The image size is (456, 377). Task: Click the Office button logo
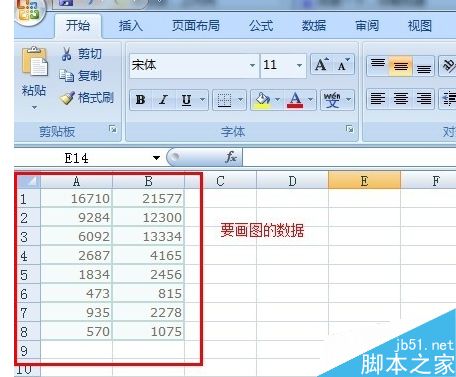(x=28, y=11)
